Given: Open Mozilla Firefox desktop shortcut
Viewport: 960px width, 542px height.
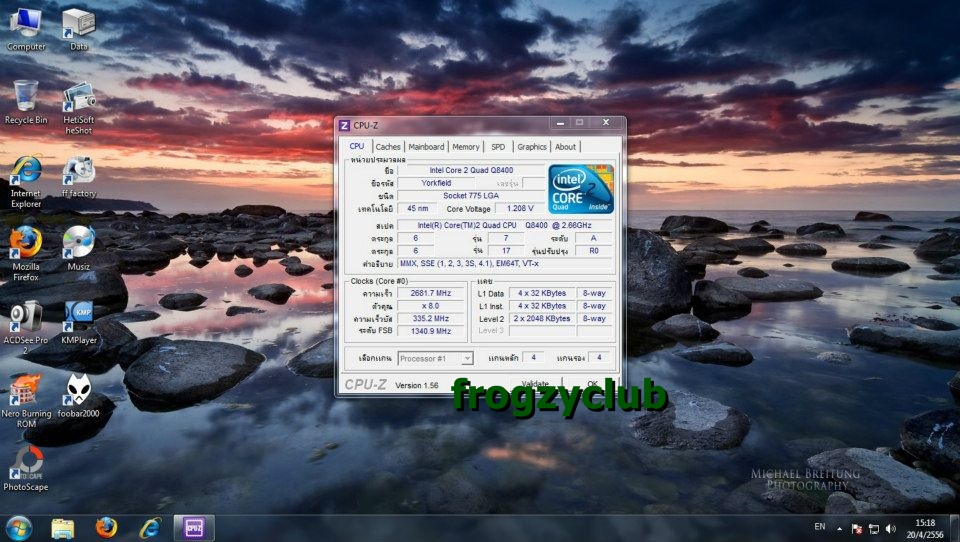Looking at the screenshot, I should pyautogui.click(x=26, y=254).
